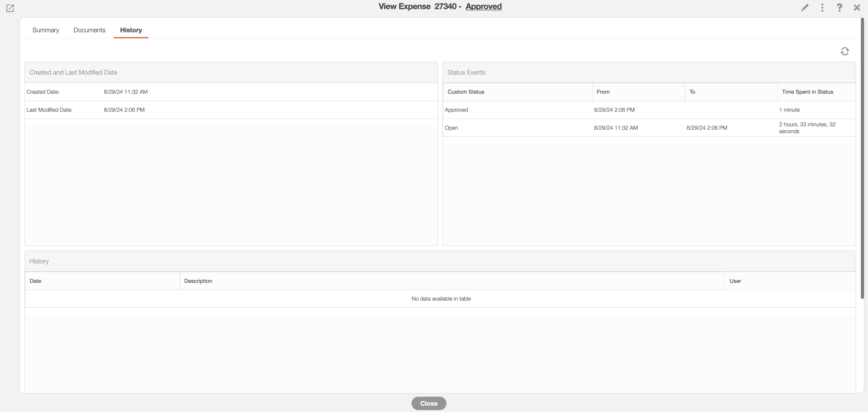Select the History tab

pyautogui.click(x=131, y=30)
